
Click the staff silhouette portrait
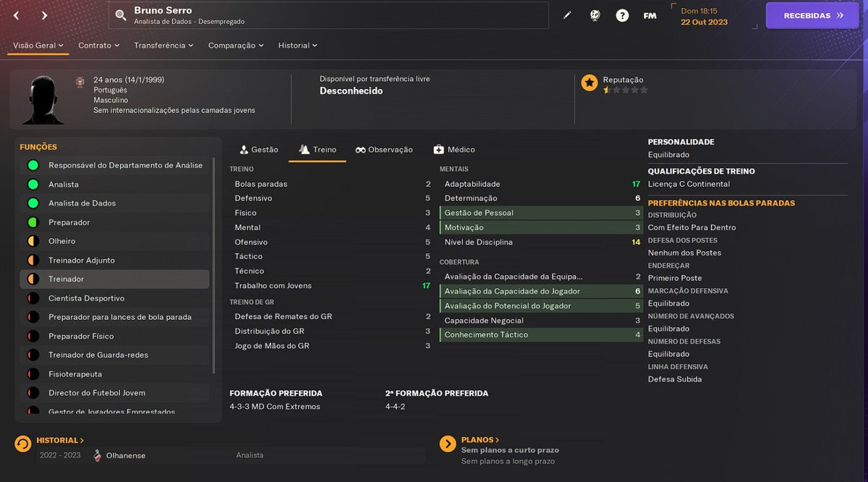(43, 101)
